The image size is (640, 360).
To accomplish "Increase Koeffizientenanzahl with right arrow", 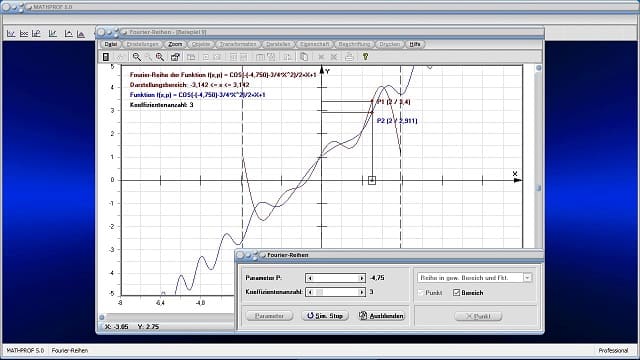I will pyautogui.click(x=361, y=292).
